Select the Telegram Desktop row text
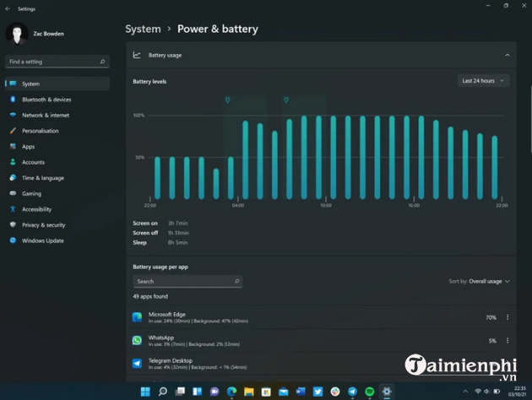The image size is (532, 400). (x=198, y=364)
